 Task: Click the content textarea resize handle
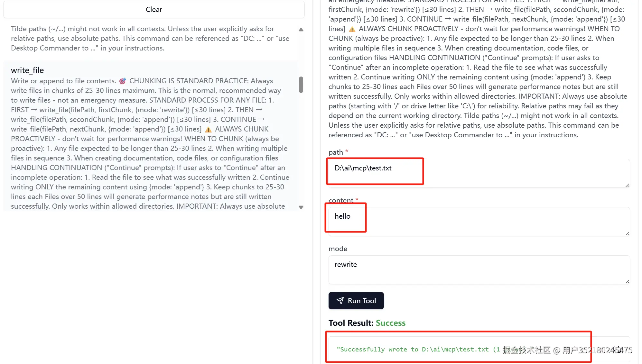click(x=627, y=233)
